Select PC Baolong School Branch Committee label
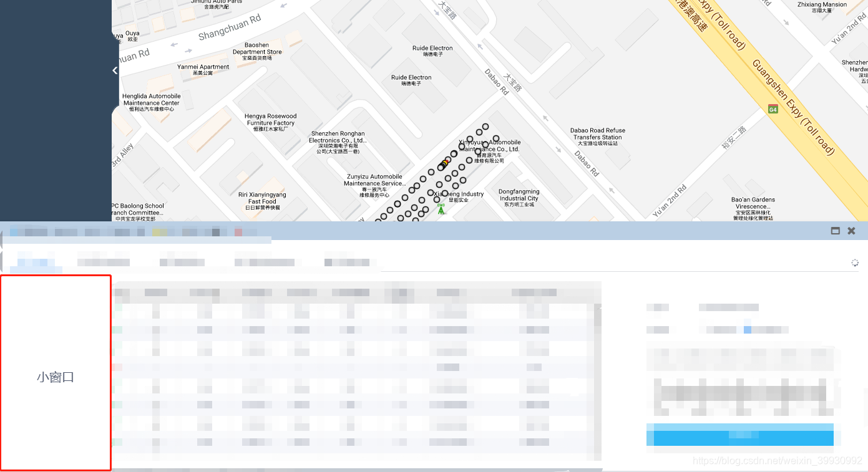Image resolution: width=868 pixels, height=472 pixels. [138, 212]
